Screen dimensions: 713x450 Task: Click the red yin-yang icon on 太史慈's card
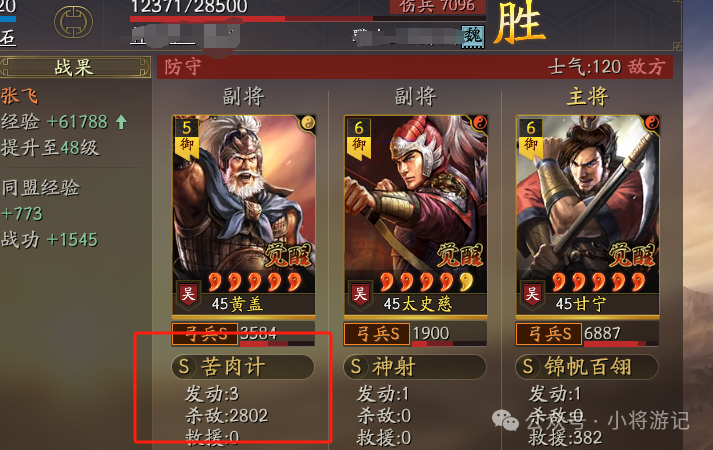[x=480, y=123]
